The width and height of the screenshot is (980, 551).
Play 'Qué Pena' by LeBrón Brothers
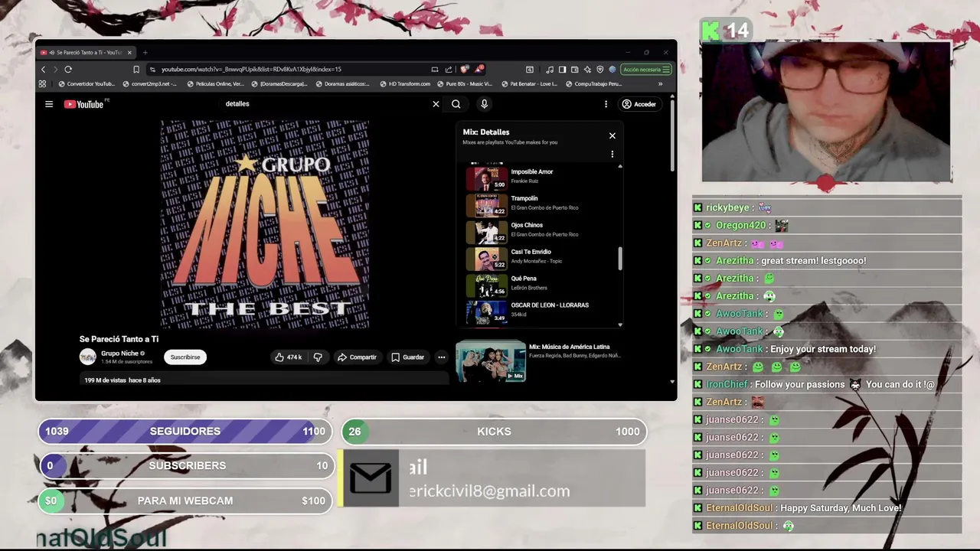pos(541,285)
